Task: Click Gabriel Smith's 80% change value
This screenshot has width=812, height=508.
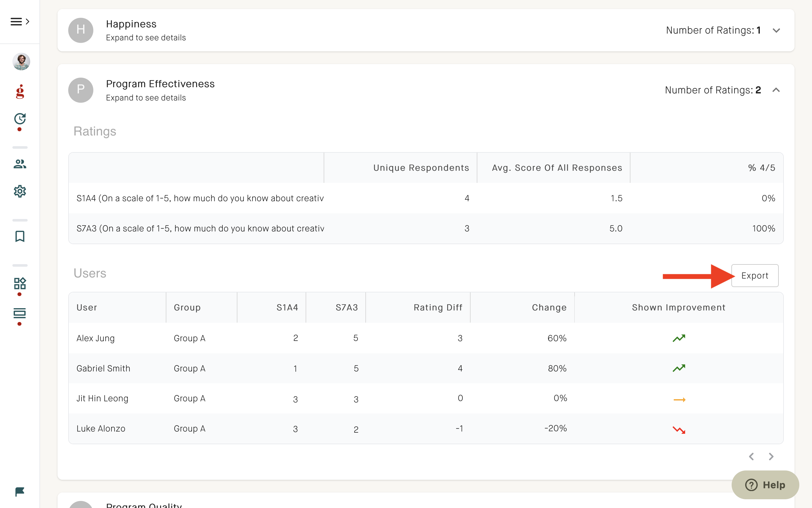Action: (557, 368)
